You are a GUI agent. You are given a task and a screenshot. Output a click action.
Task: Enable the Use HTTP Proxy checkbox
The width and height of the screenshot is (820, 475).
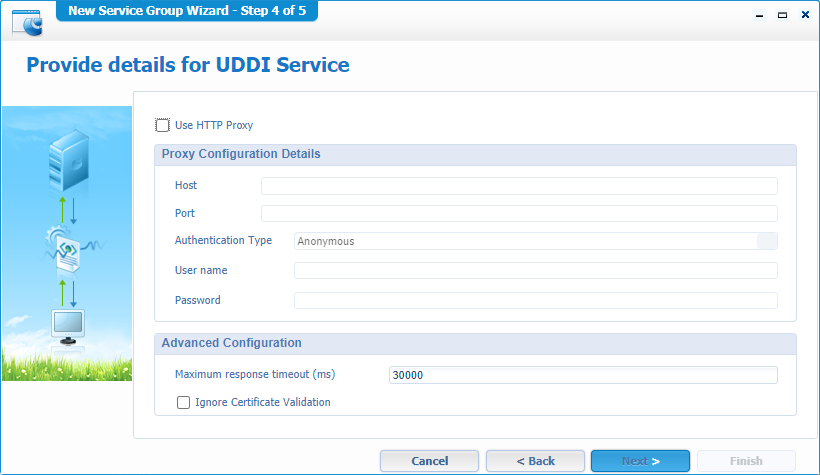point(163,125)
